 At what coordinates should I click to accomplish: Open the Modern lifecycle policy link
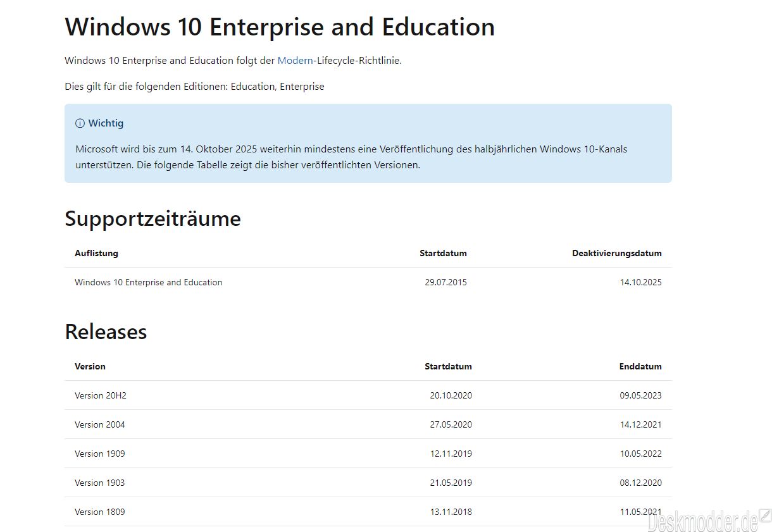[295, 61]
